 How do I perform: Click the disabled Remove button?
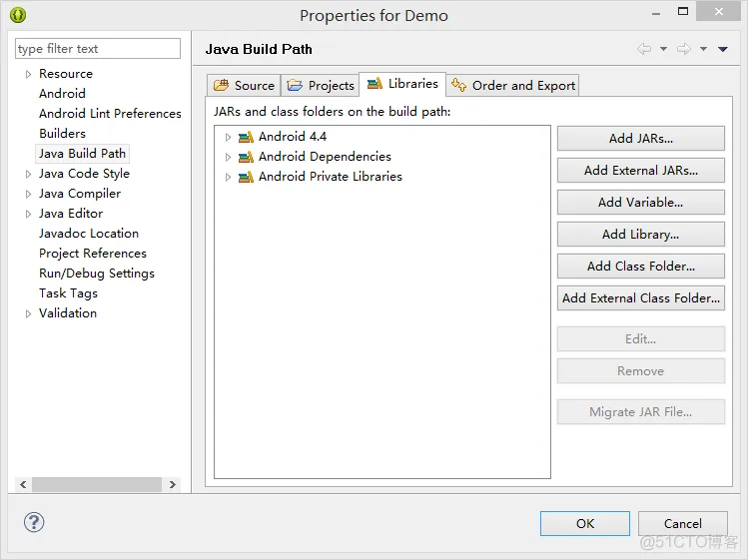[641, 371]
